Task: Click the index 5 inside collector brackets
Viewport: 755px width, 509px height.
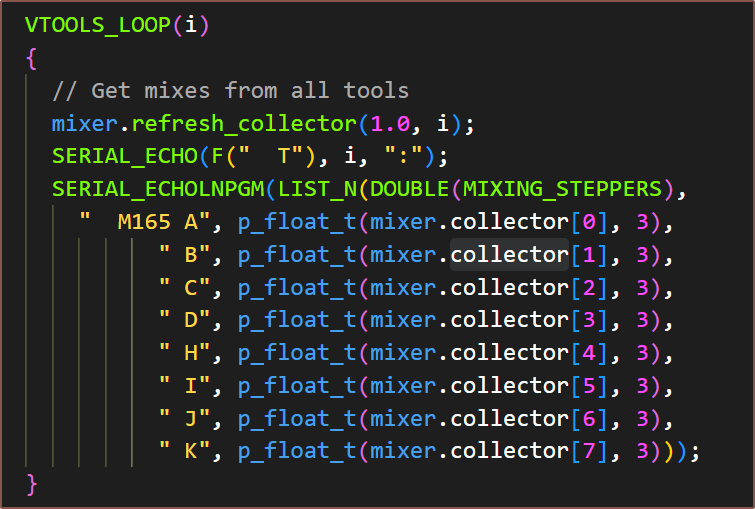Action: coord(589,386)
